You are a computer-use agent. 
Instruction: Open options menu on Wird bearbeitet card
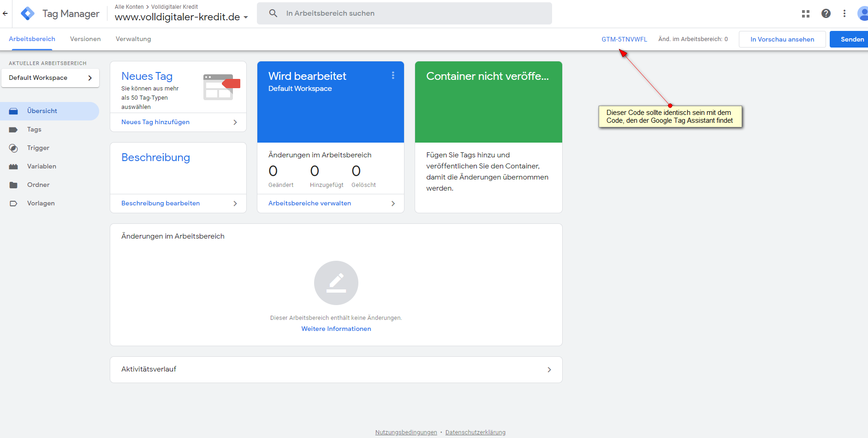pyautogui.click(x=393, y=75)
